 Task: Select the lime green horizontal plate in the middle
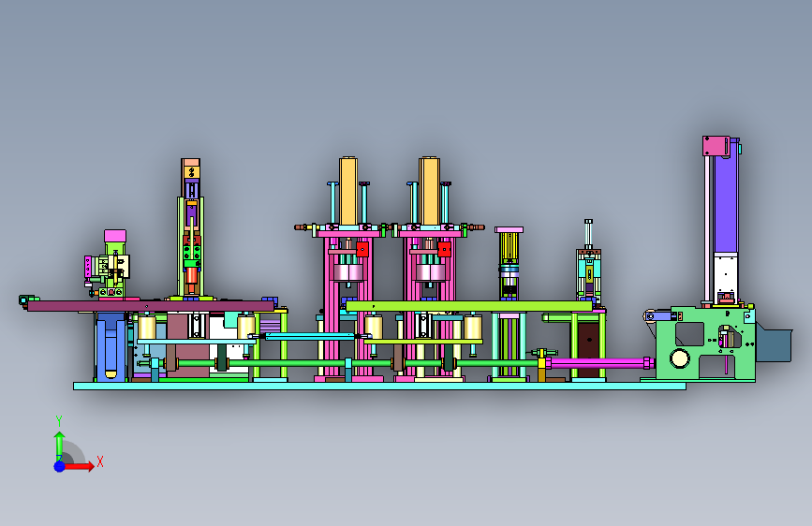[469, 306]
